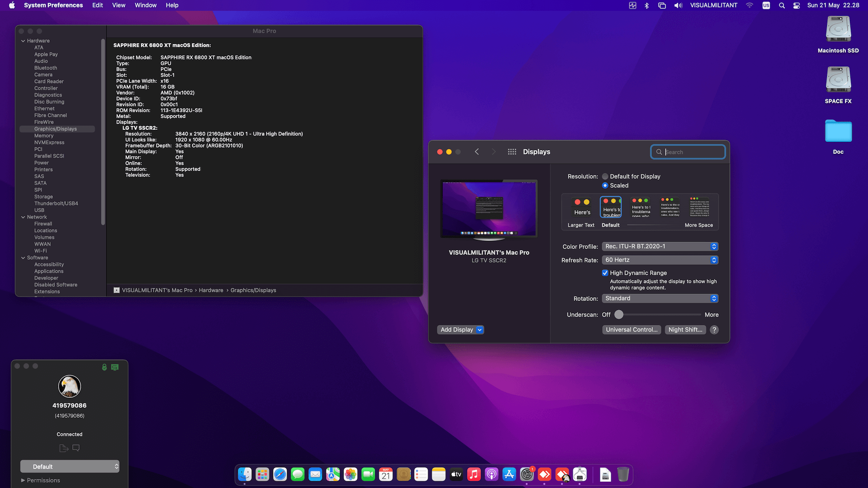Click the file transfer icon below Connected

click(x=64, y=448)
